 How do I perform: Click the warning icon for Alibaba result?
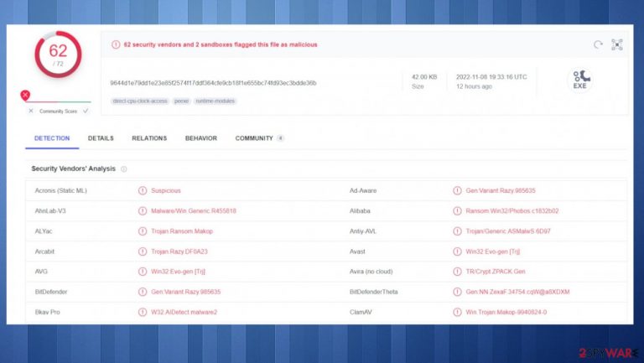(x=457, y=210)
